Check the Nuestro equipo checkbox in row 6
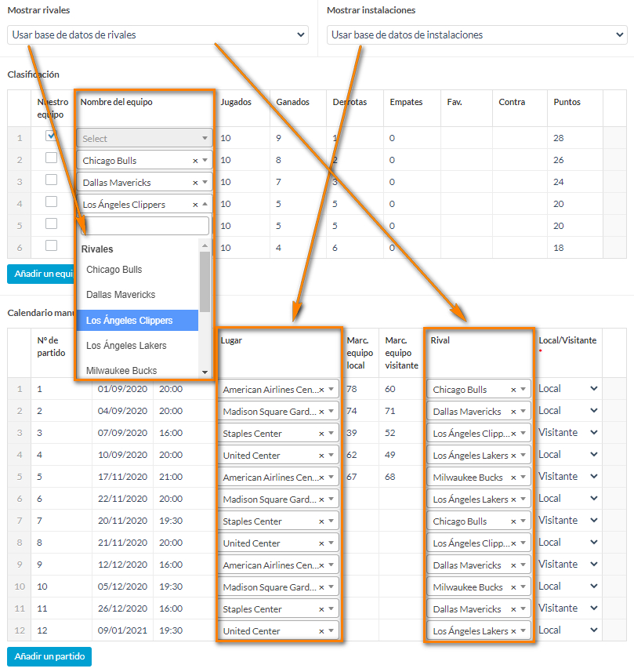This screenshot has height=672, width=634. tap(52, 245)
